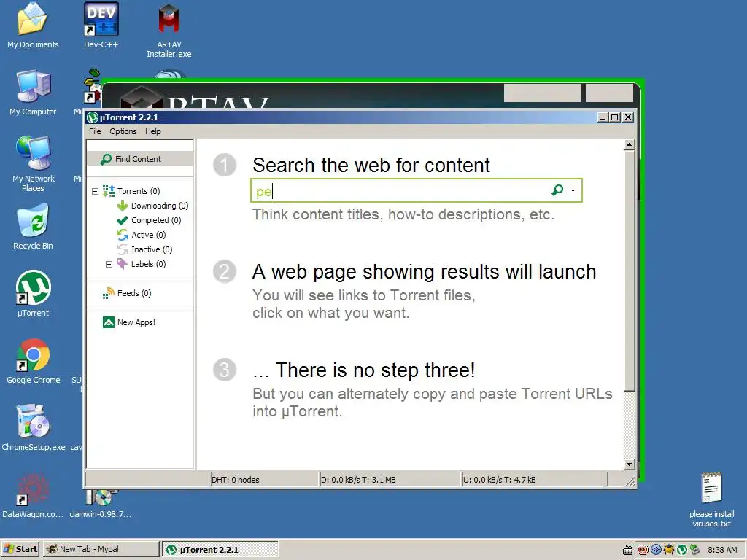The width and height of the screenshot is (747, 560).
Task: Click the green download tray icon beside the clock
Action: point(695,550)
